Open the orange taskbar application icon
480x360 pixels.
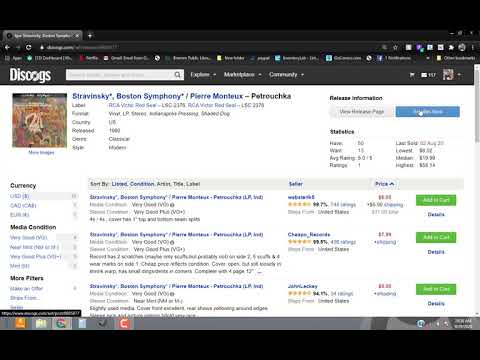tap(20, 323)
